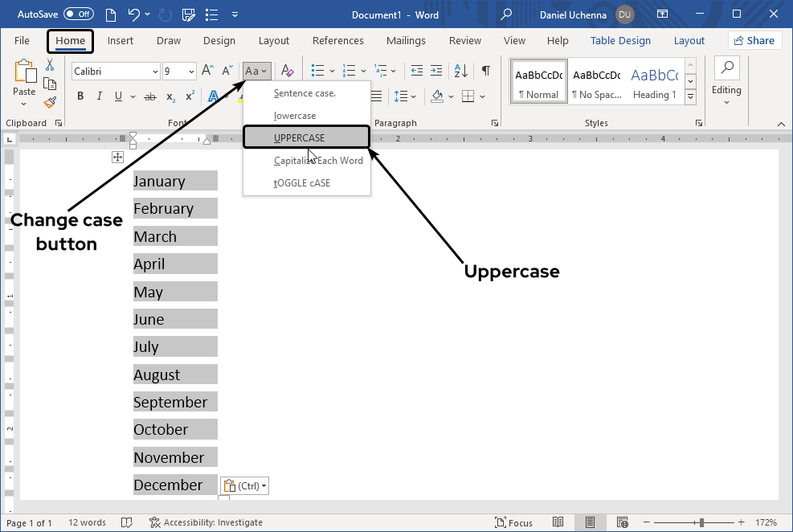Click the table move handle
This screenshot has width=793, height=532.
pyautogui.click(x=117, y=158)
